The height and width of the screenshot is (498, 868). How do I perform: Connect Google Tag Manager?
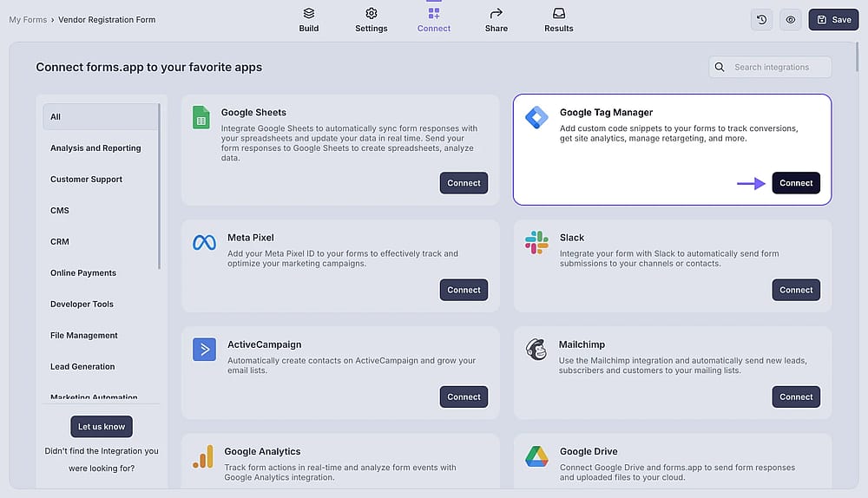pos(796,183)
